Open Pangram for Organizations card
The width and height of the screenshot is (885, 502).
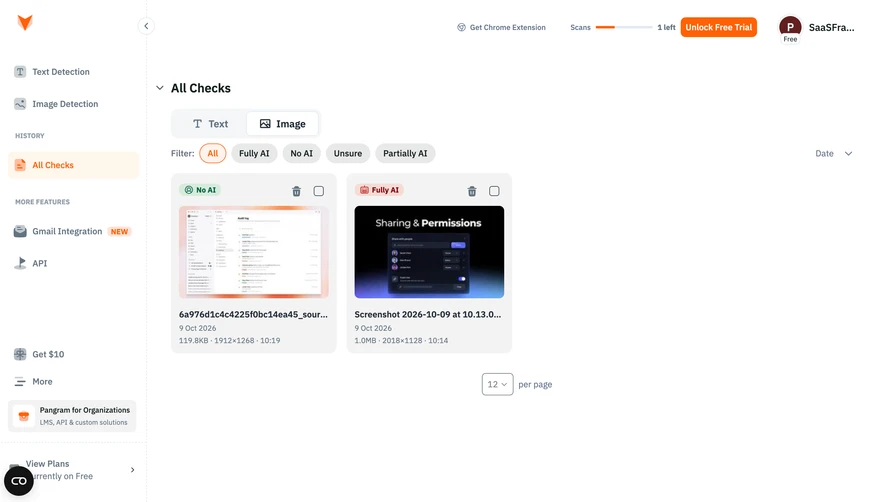tap(72, 416)
